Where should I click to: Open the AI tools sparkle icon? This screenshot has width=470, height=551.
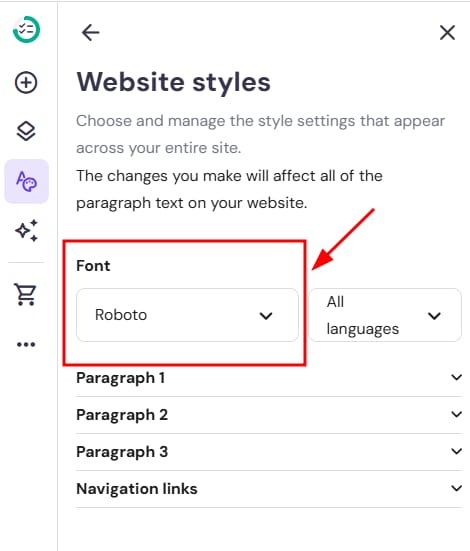[26, 231]
